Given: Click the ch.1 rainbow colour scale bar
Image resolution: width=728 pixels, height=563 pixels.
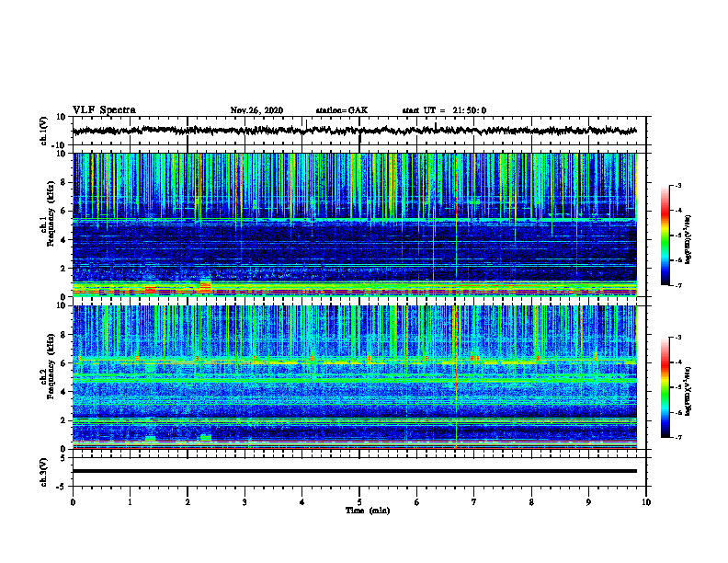Looking at the screenshot, I should pos(665,236).
